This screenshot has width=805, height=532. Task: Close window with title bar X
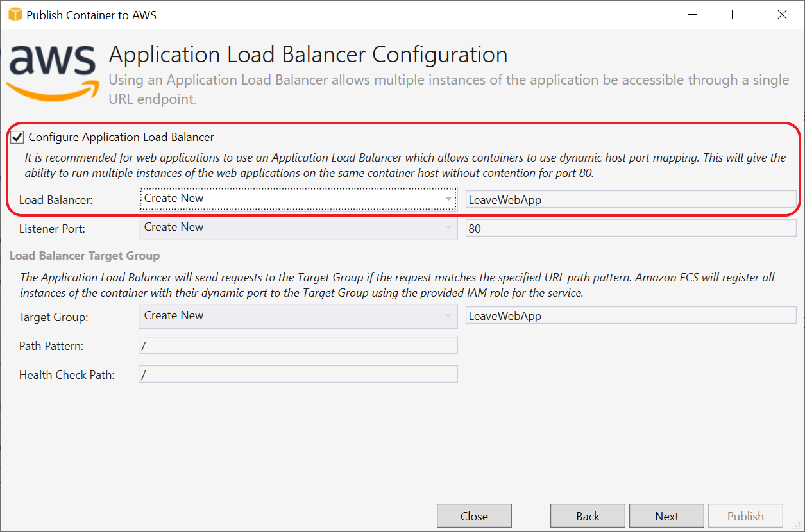[x=782, y=15]
